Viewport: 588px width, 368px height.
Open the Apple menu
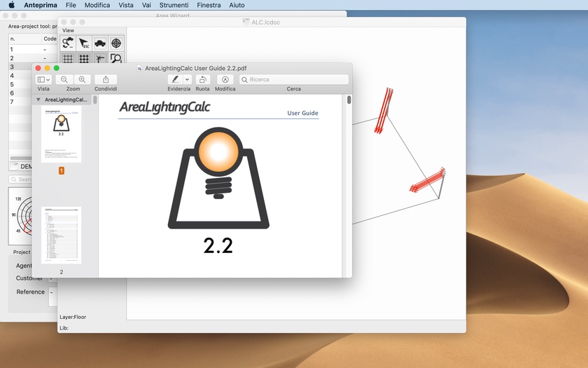pyautogui.click(x=11, y=5)
